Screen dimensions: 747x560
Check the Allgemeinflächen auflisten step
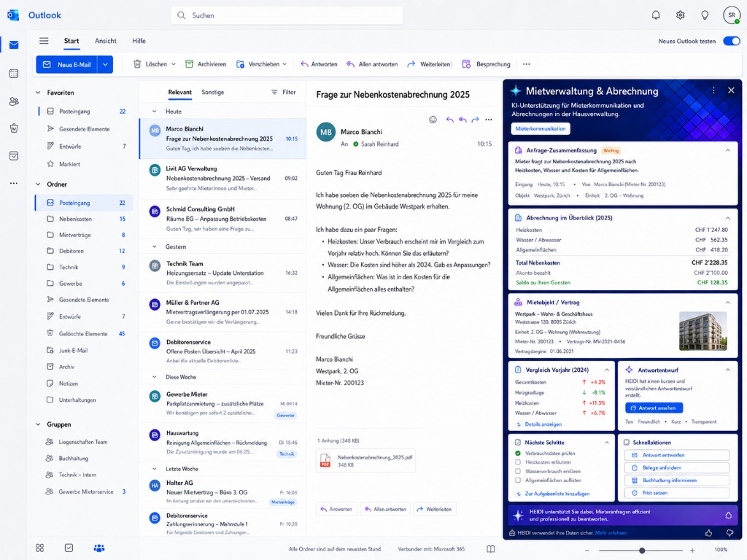click(x=518, y=480)
